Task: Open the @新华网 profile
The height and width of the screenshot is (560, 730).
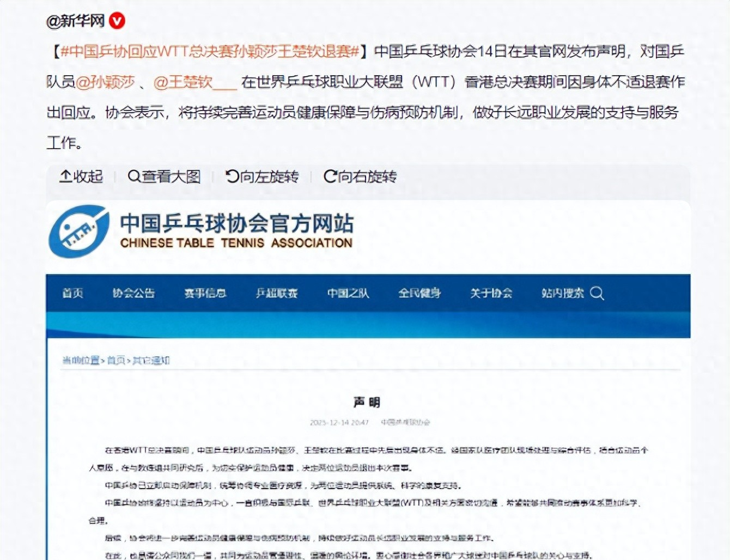Action: (x=75, y=21)
